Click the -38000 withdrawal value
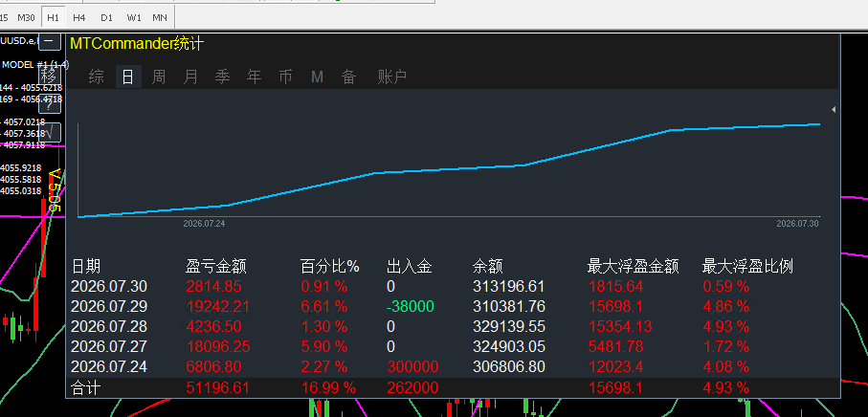The image size is (868, 417). (411, 306)
